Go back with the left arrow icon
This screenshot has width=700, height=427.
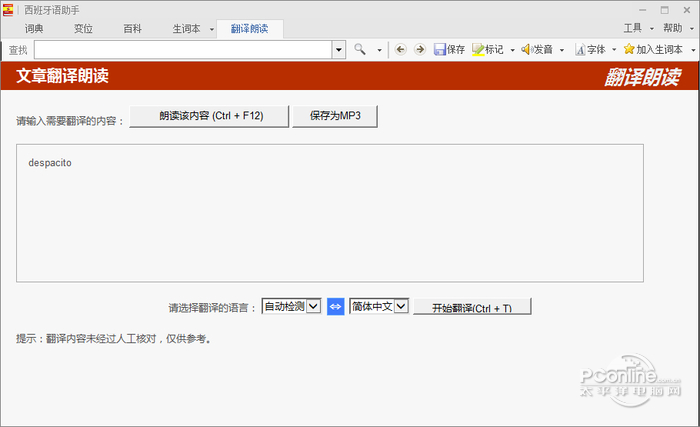[400, 49]
